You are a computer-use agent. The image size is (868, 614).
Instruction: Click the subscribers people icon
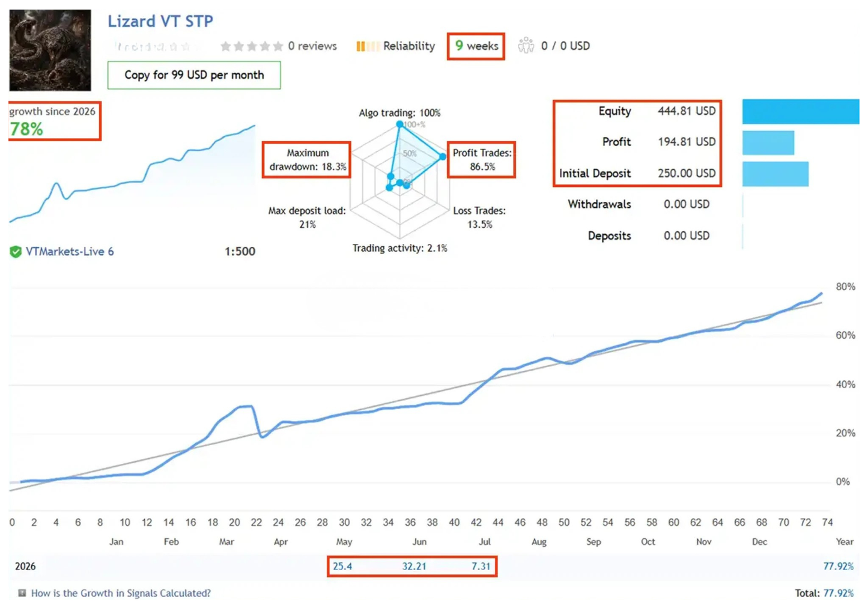(526, 46)
